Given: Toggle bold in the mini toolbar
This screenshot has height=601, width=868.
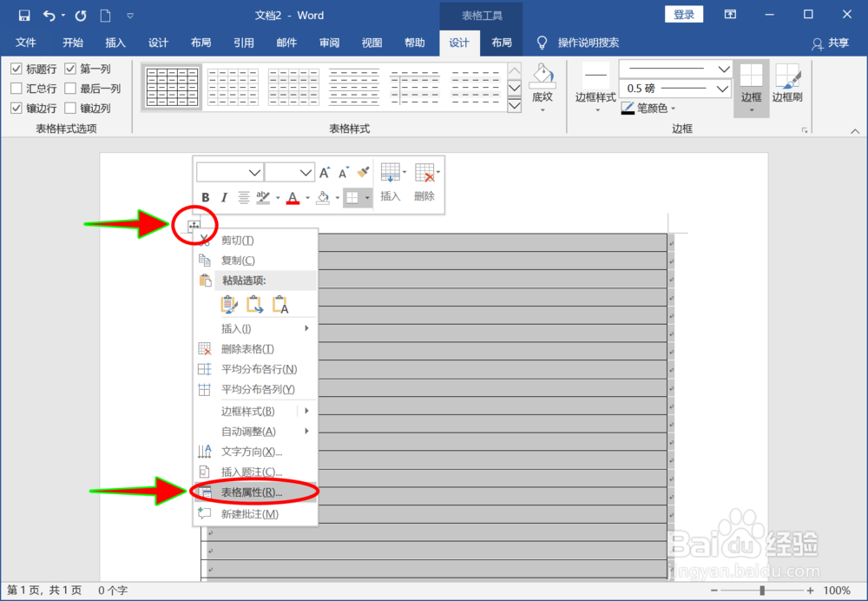Looking at the screenshot, I should click(206, 197).
